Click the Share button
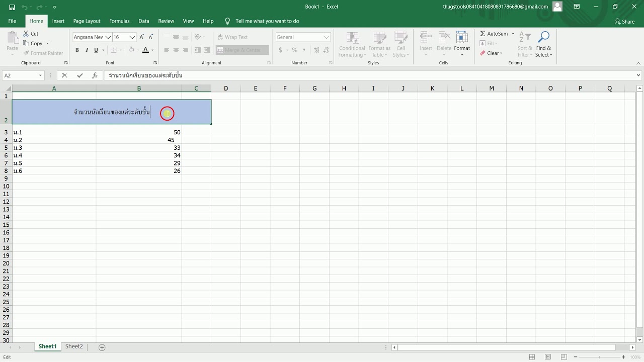This screenshot has height=362, width=644. pyautogui.click(x=624, y=22)
